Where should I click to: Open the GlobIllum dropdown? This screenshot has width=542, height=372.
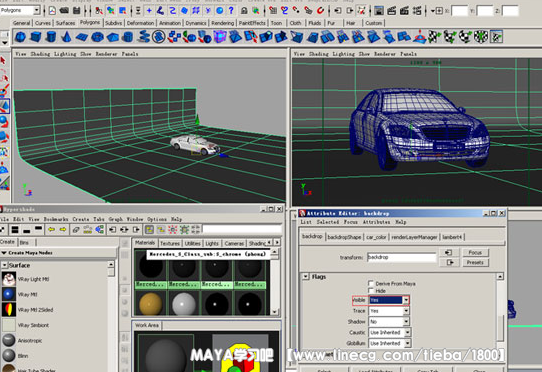coord(390,343)
